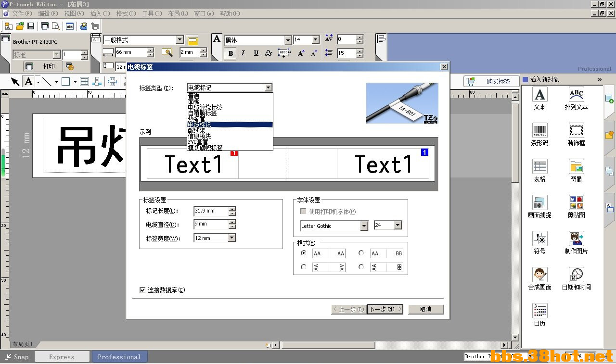Select the arrow pointer tool
The image size is (616, 364).
pyautogui.click(x=15, y=82)
